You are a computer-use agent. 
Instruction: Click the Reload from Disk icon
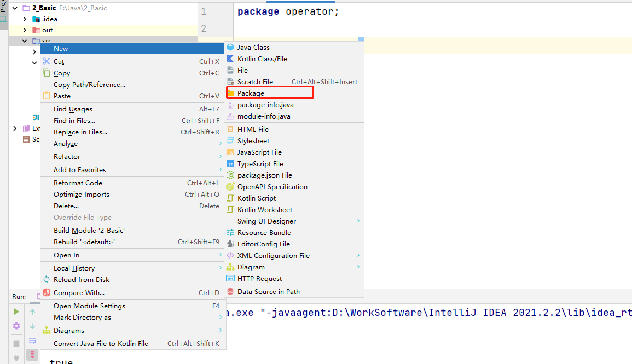click(x=47, y=279)
